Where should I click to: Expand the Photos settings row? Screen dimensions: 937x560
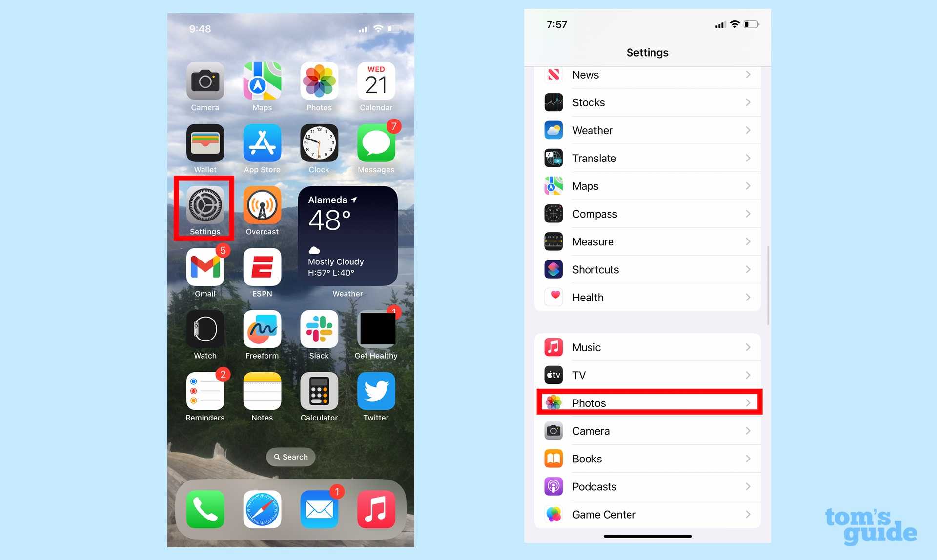pos(648,402)
